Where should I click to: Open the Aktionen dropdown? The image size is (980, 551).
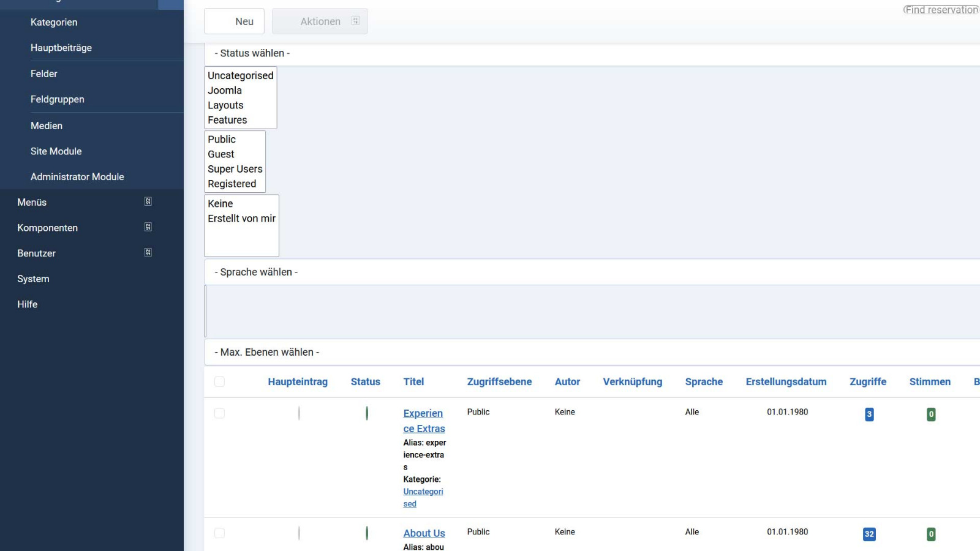[x=320, y=21]
